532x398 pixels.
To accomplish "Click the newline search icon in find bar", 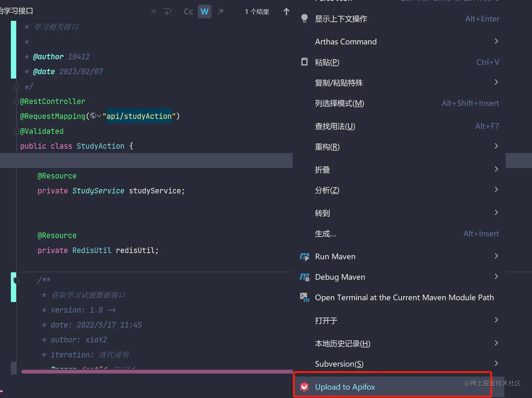I will pos(167,12).
